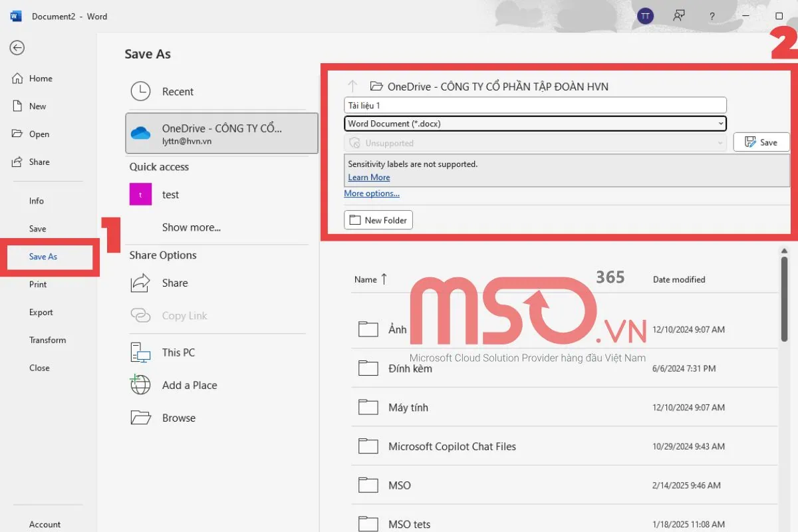Select Print from the sidebar
Viewport: 798px width, 532px height.
coord(38,284)
